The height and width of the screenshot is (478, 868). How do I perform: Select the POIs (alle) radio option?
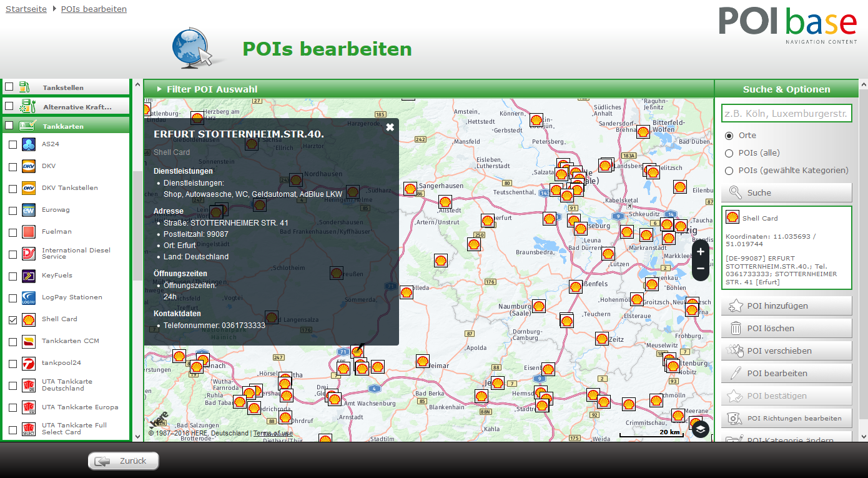729,153
